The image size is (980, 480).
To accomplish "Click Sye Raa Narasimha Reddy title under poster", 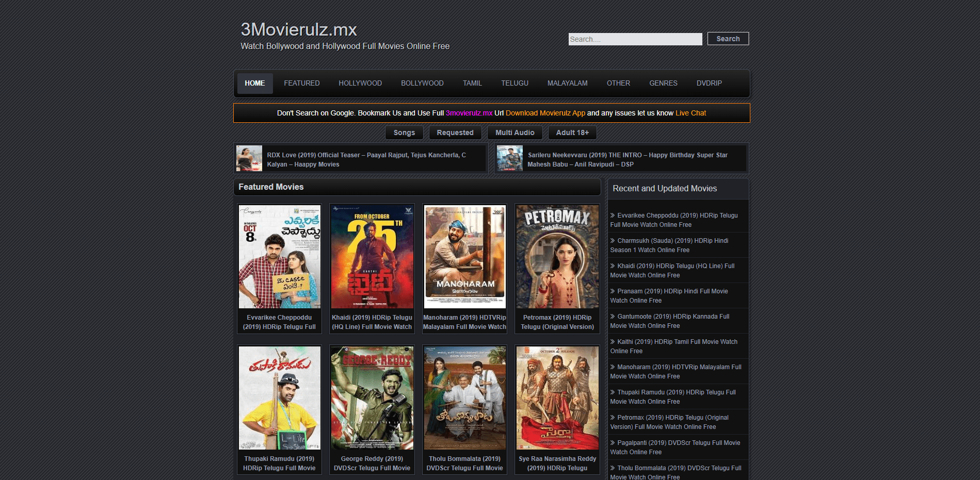I will click(x=557, y=464).
